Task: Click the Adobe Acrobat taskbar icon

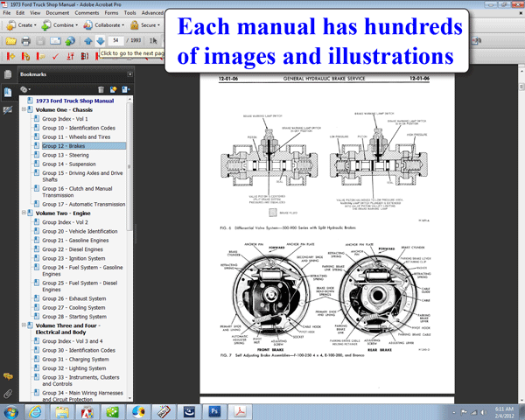Action: pos(240,411)
